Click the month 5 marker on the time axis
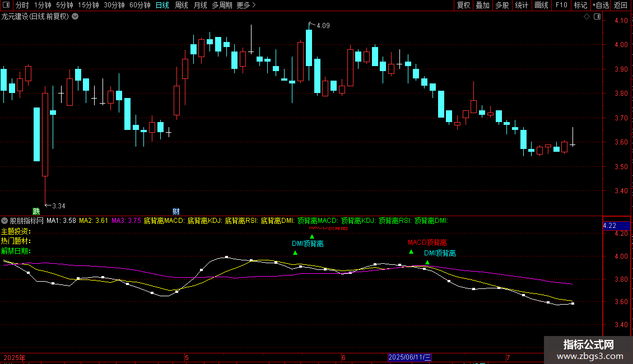This screenshot has height=364, width=633. (187, 357)
